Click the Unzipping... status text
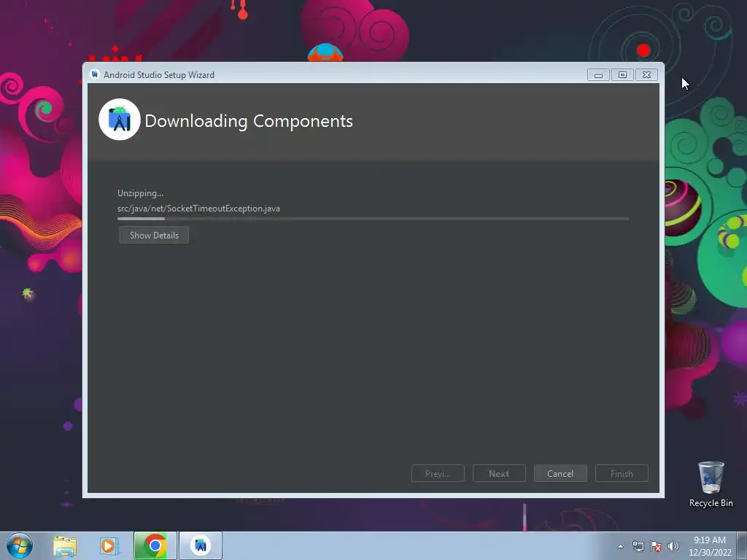This screenshot has width=747, height=560. click(140, 192)
